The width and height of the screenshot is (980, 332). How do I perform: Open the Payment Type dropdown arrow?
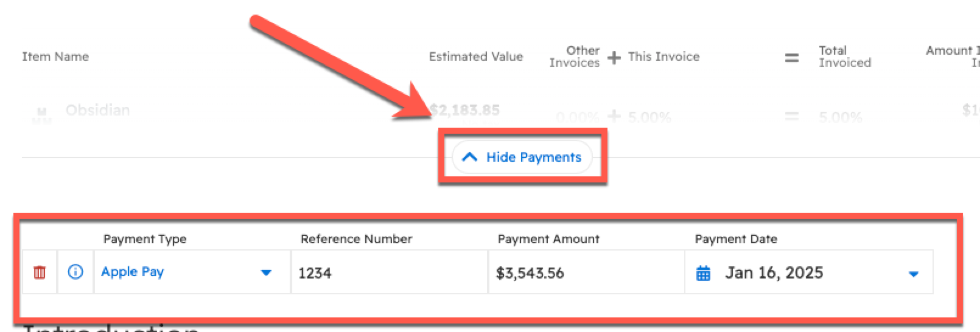[266, 272]
